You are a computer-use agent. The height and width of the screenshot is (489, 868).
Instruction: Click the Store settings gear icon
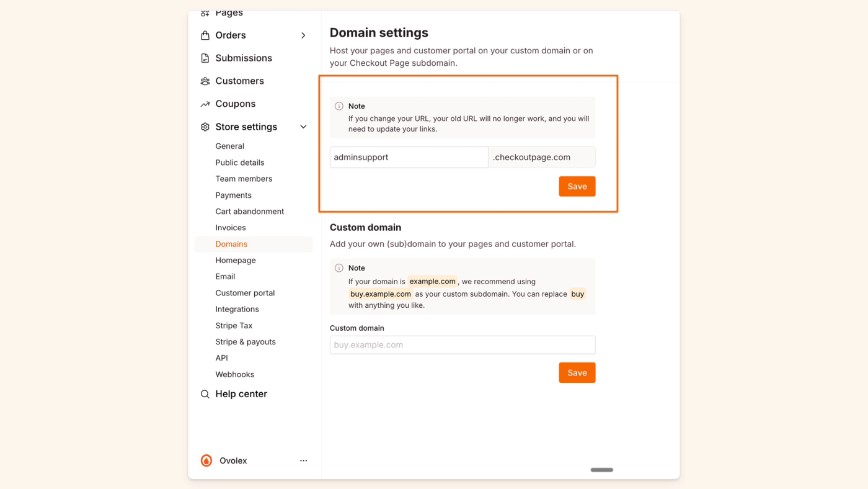tap(205, 127)
